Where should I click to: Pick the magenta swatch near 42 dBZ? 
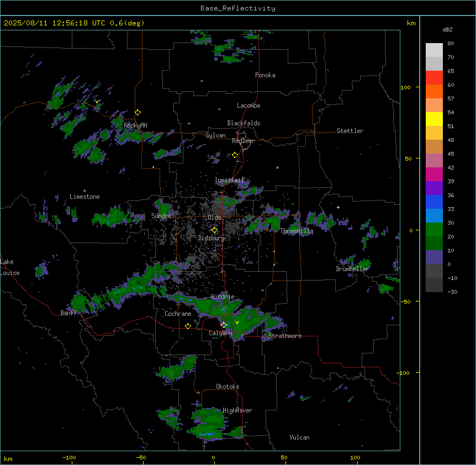point(434,174)
